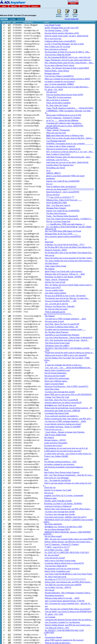Viewport: 97px width, 644px height.
Task: Open the Write Mail icon
Action: [67, 12]
